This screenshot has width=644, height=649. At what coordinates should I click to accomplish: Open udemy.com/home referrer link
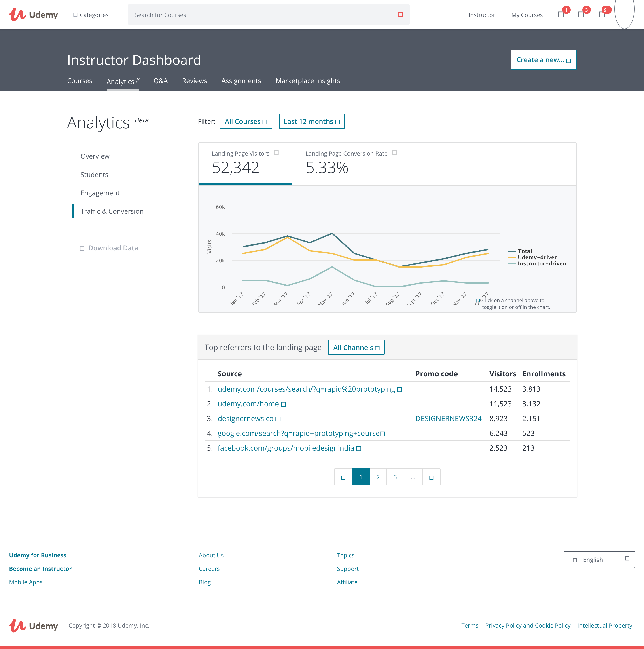click(x=248, y=404)
